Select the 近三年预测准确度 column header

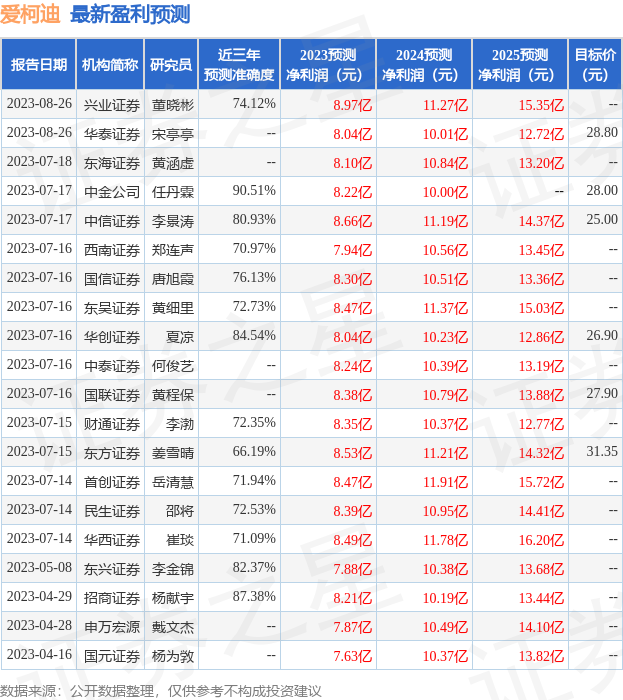tap(239, 65)
